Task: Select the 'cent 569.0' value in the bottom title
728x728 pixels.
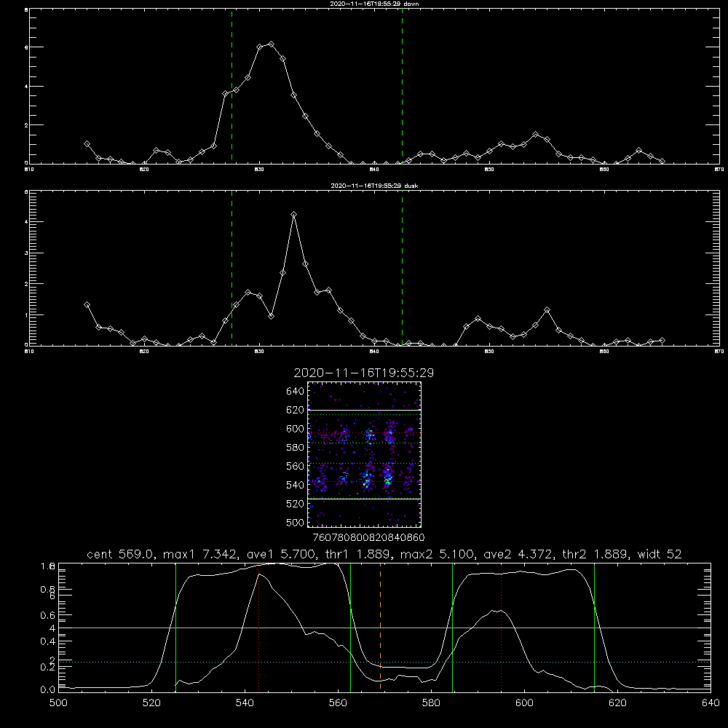Action: click(x=122, y=554)
